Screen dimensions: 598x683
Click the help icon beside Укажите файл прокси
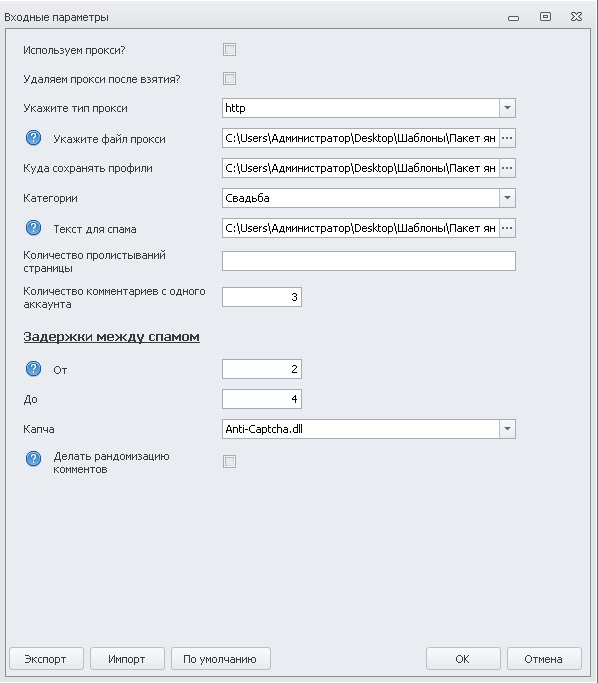point(33,138)
